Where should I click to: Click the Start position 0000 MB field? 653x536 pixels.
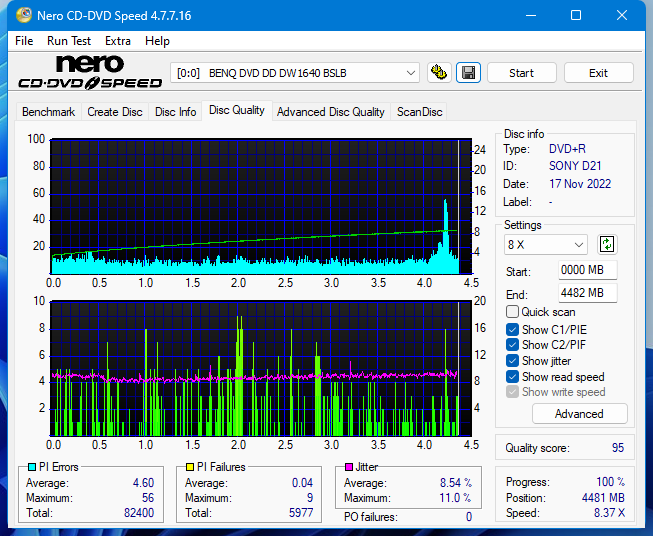pyautogui.click(x=587, y=270)
